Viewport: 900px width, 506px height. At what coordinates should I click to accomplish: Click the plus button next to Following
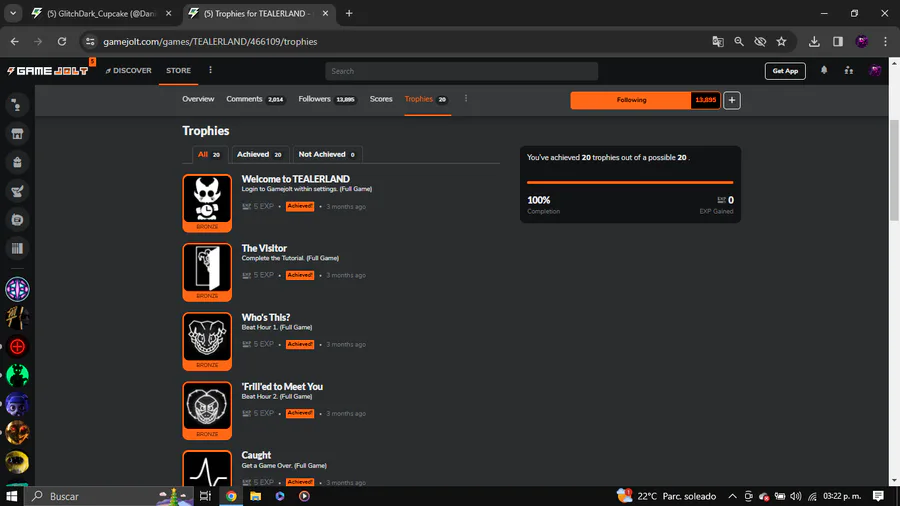pos(731,100)
